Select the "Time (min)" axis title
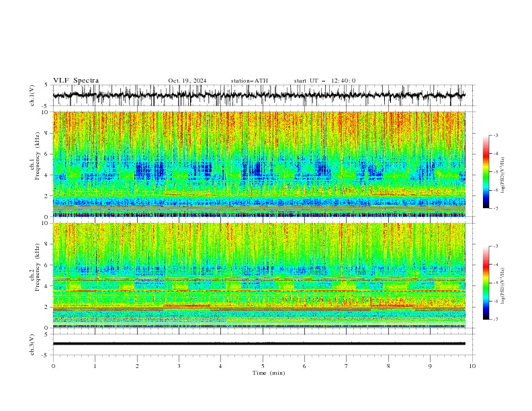The height and width of the screenshot is (411, 532). click(269, 373)
